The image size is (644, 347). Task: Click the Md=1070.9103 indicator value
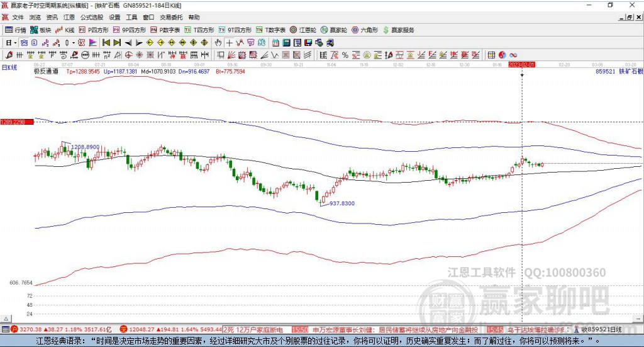click(x=158, y=71)
